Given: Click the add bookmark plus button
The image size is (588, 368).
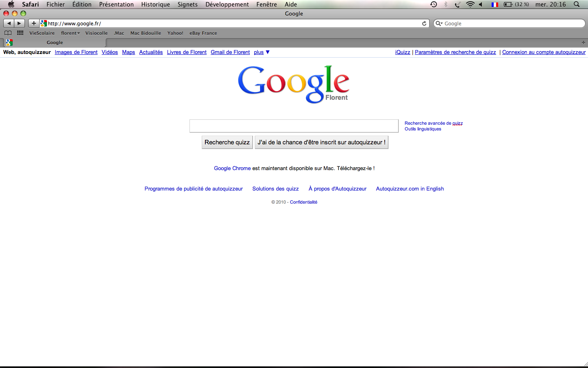Looking at the screenshot, I should 34,23.
